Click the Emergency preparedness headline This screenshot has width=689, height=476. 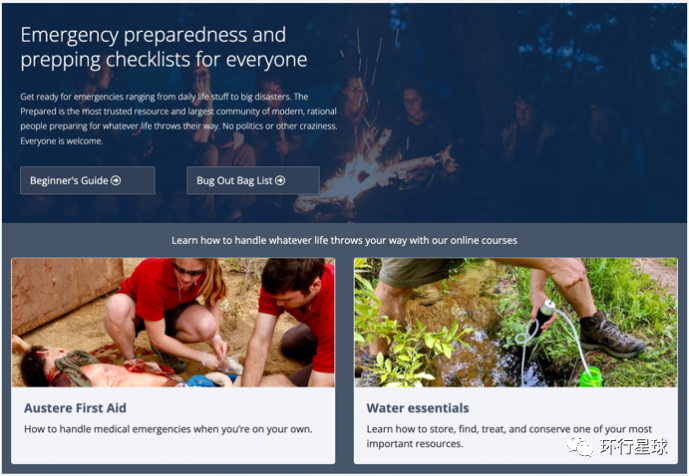164,47
